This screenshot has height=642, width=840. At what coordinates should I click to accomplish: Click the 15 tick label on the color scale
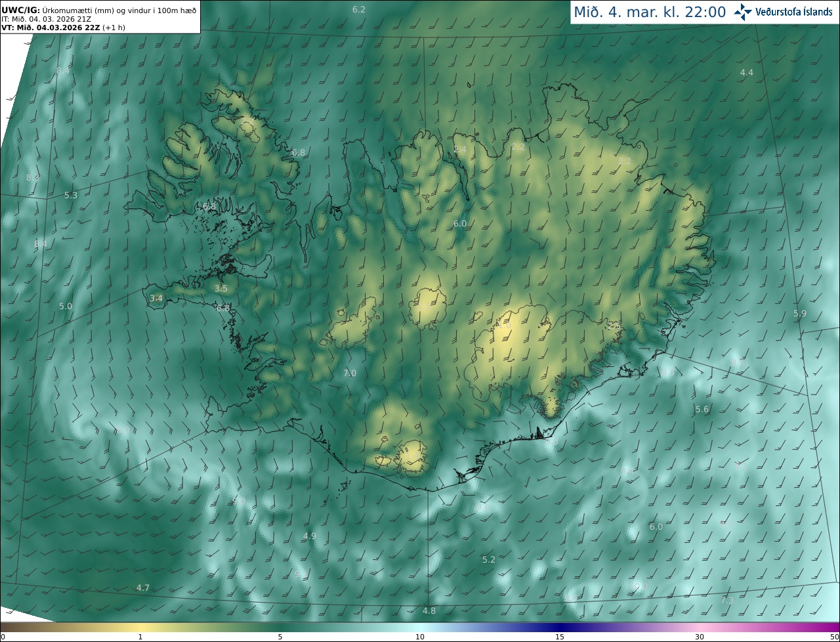(560, 637)
